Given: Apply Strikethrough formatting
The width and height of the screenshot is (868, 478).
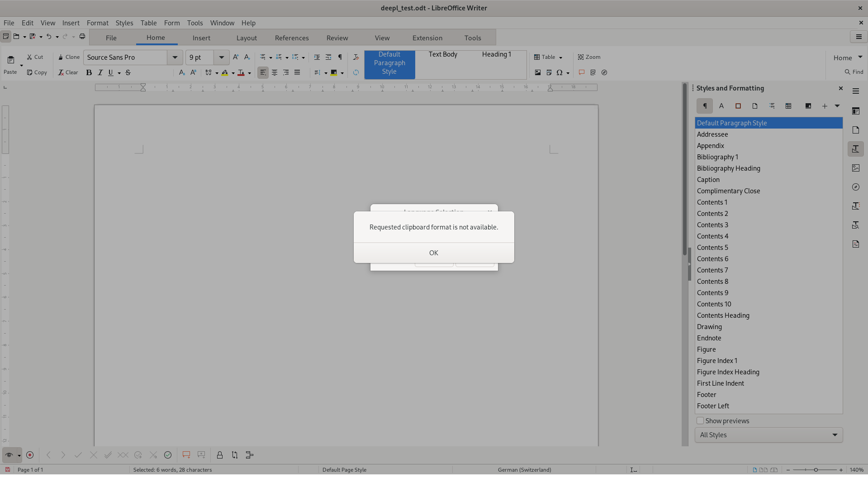Looking at the screenshot, I should coord(128,72).
